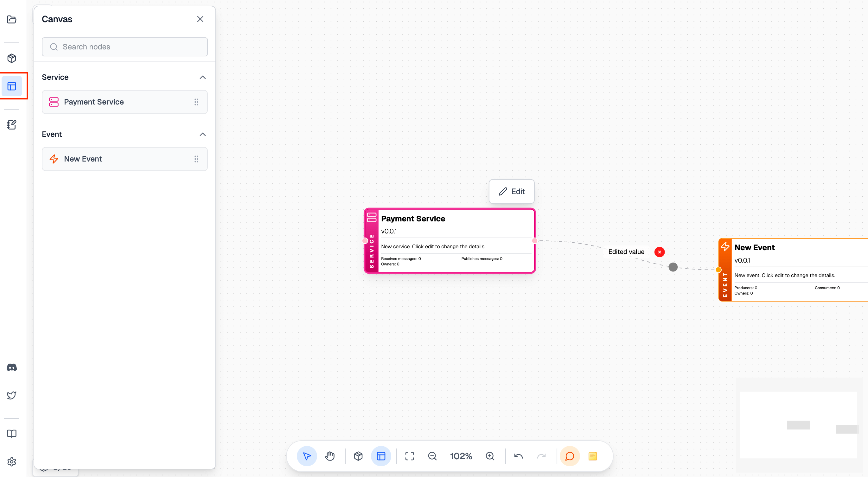Click the Edit button above Payment Service
Screen dimensions: 868x477
[512, 191]
